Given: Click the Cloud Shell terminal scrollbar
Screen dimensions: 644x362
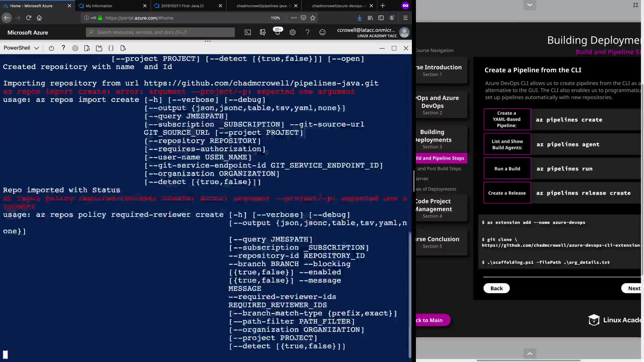Looking at the screenshot, I should pyautogui.click(x=410, y=295).
